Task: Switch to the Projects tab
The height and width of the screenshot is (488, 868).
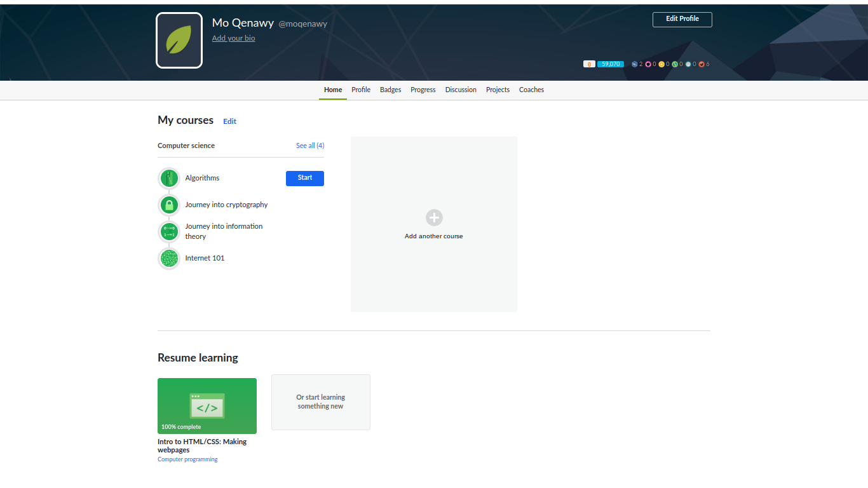Action: (x=498, y=90)
